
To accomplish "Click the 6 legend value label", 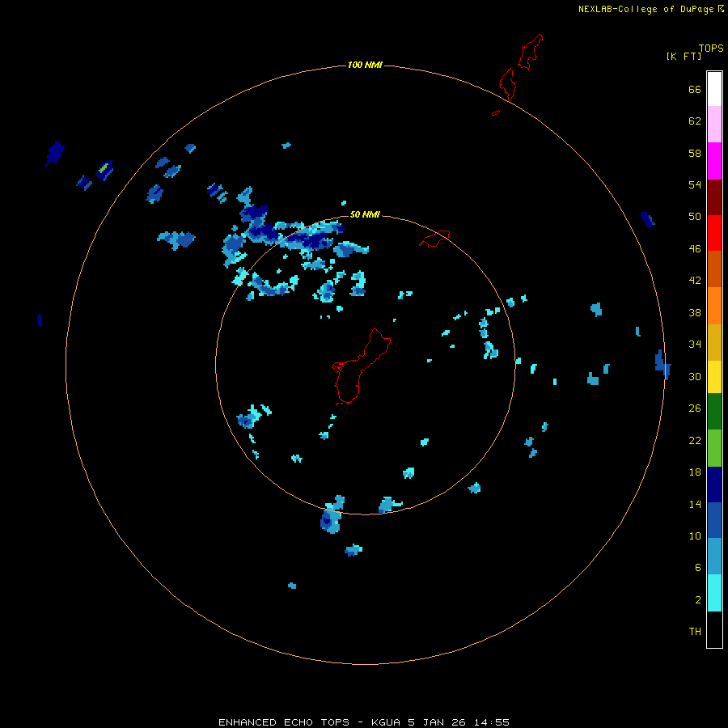I will [x=698, y=568].
